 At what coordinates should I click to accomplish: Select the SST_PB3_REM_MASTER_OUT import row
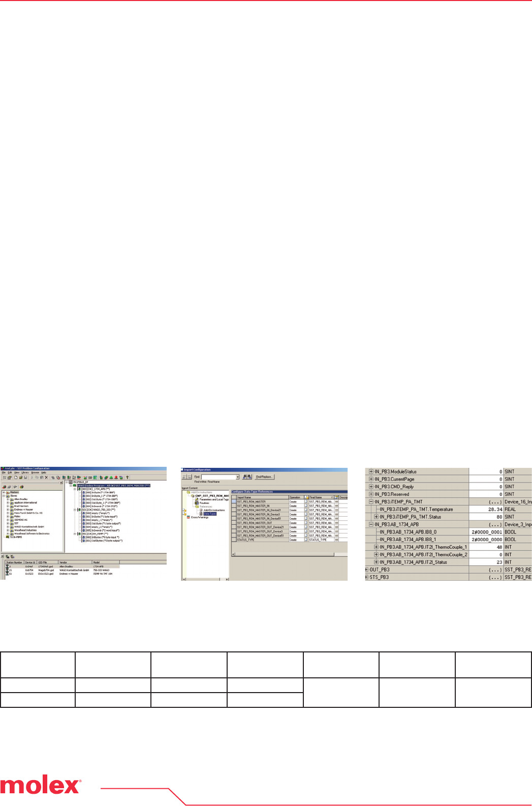tap(262, 523)
